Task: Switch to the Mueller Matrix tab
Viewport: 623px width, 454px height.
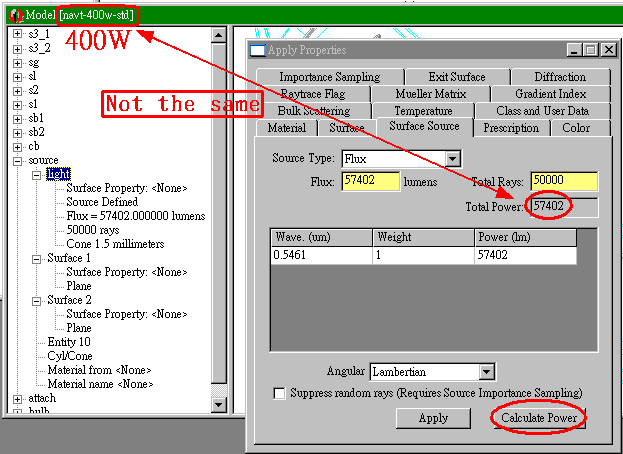Action: pos(431,94)
